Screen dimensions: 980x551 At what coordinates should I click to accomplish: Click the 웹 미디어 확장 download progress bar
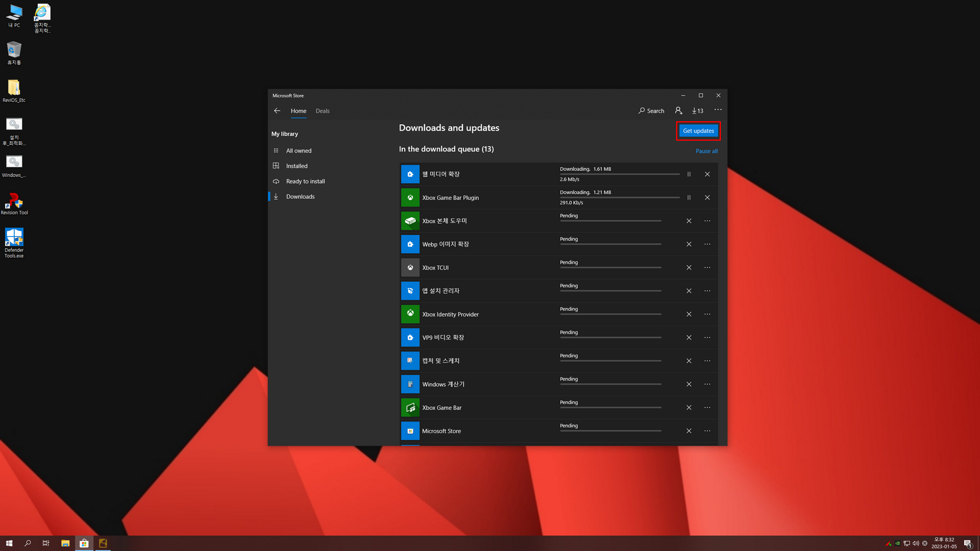click(620, 174)
